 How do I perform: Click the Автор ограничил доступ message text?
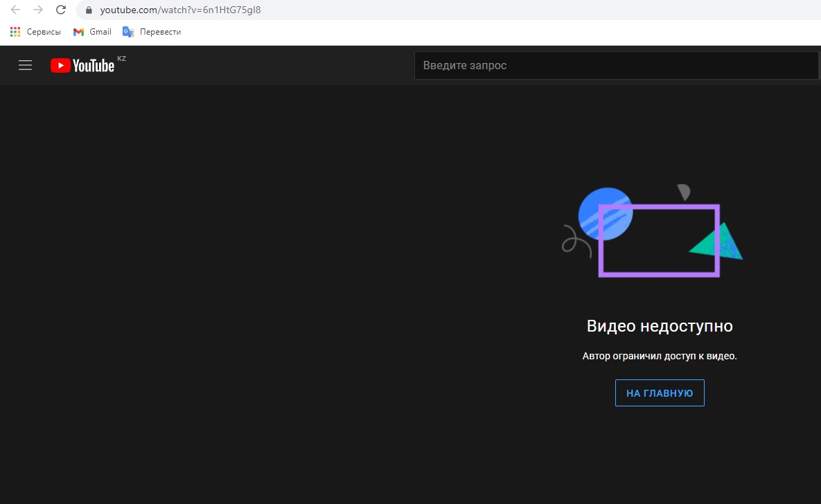point(660,356)
